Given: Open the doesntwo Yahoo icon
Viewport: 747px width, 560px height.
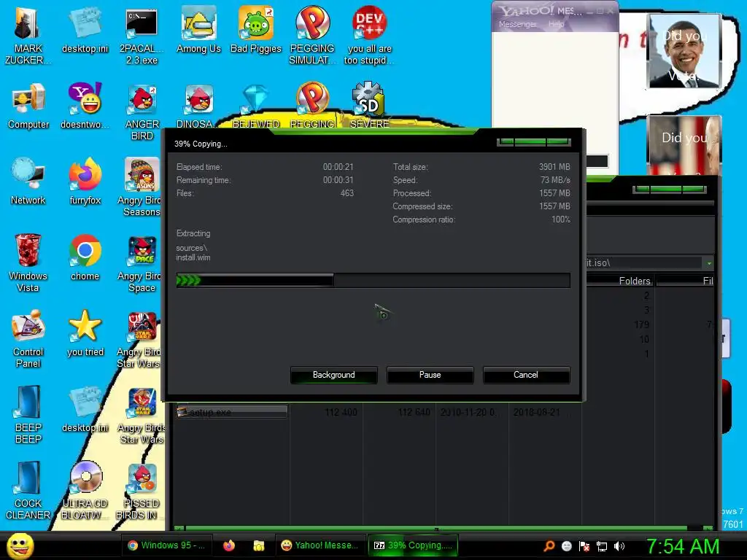Looking at the screenshot, I should (85, 106).
